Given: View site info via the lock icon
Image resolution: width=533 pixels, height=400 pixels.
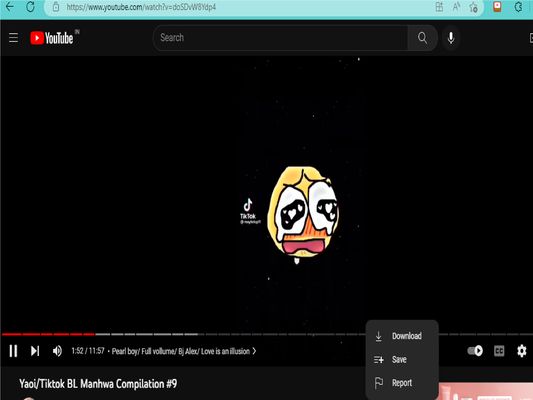Looking at the screenshot, I should pos(56,7).
